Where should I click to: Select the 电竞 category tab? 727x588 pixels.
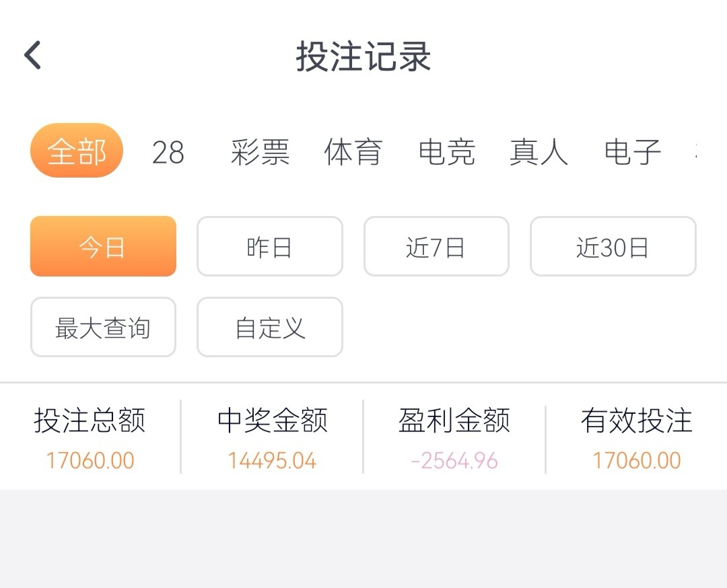[x=447, y=153]
